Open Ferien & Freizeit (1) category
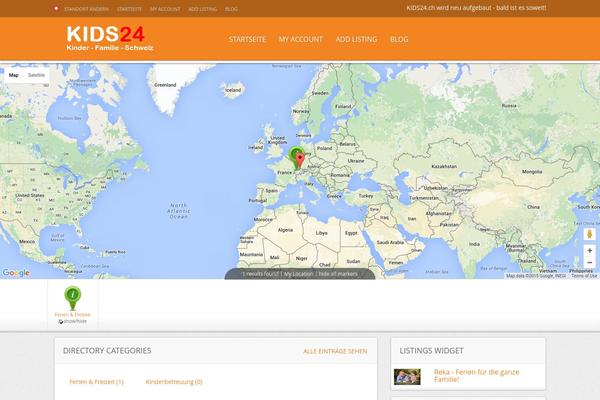600x400 pixels. point(96,382)
